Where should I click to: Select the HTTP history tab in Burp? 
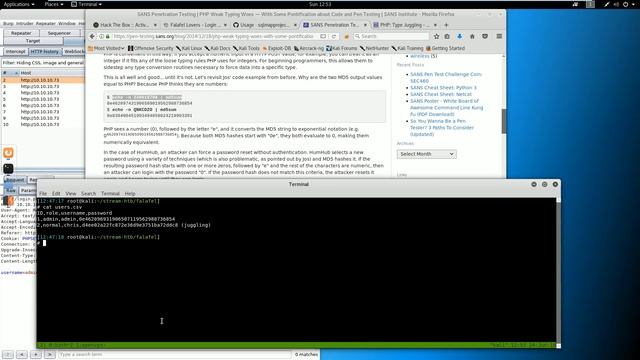(44, 51)
